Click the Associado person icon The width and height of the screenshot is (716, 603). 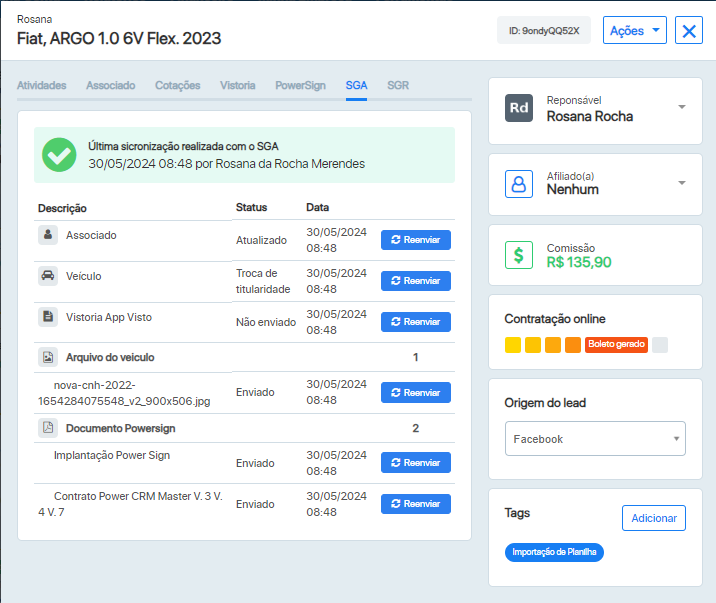coord(48,235)
